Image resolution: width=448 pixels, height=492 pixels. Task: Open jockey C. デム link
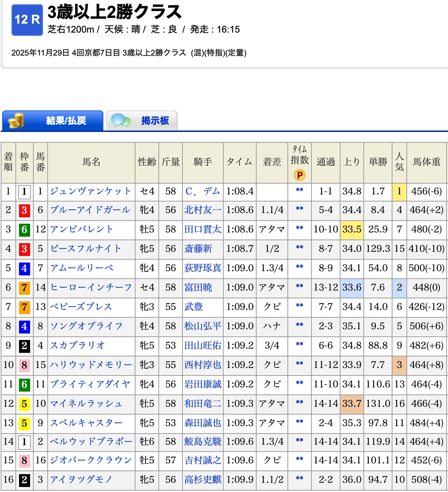point(203,191)
